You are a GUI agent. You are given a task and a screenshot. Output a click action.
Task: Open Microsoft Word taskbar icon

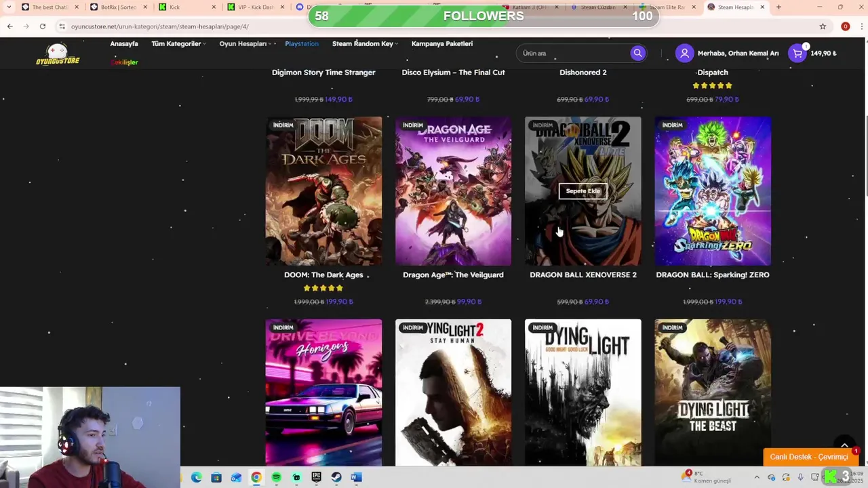click(x=356, y=477)
